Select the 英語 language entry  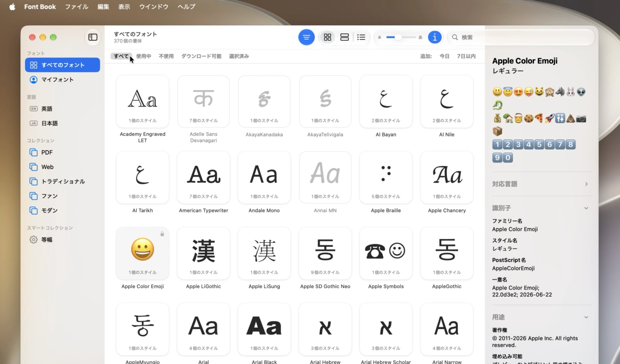point(62,109)
